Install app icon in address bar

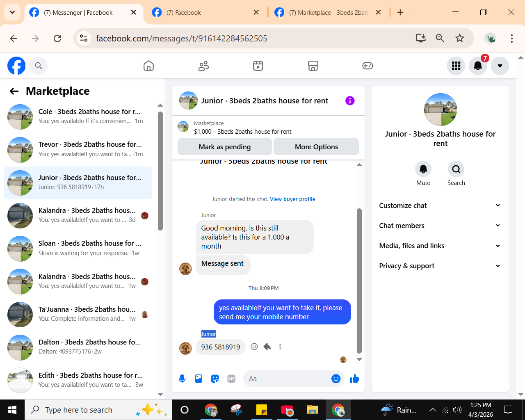(420, 38)
